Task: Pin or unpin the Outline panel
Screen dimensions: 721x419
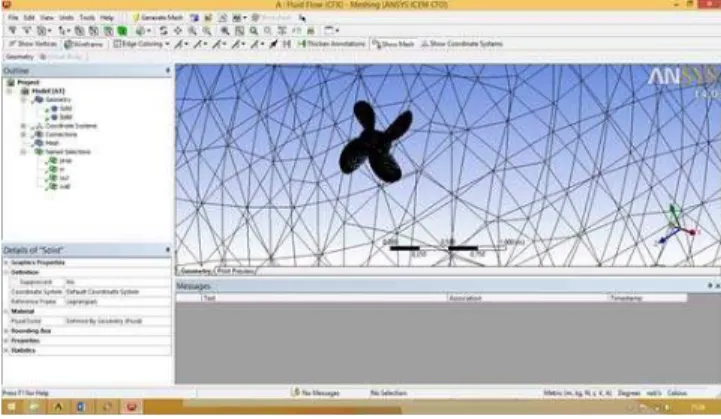Action: point(168,70)
